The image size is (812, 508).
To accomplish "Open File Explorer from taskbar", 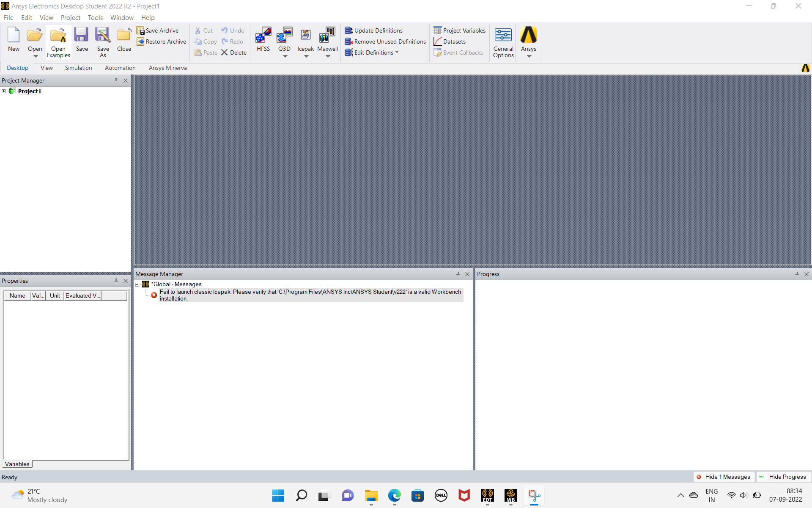I will [371, 495].
